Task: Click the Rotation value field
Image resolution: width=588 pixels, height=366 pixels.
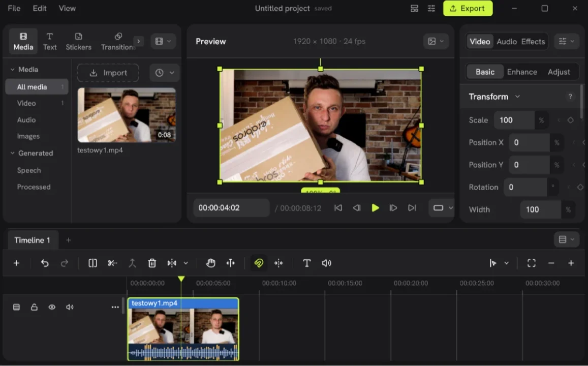Action: 525,187
